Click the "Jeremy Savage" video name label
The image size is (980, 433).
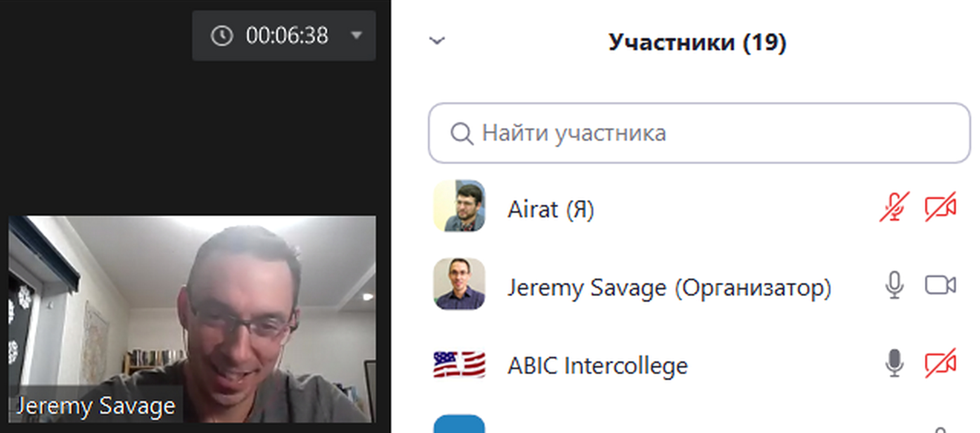[x=95, y=406]
